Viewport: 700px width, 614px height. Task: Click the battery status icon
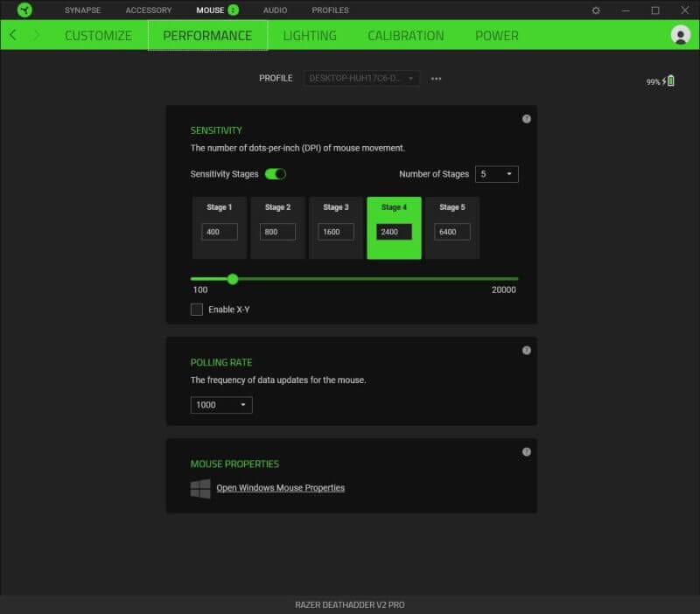pos(670,81)
